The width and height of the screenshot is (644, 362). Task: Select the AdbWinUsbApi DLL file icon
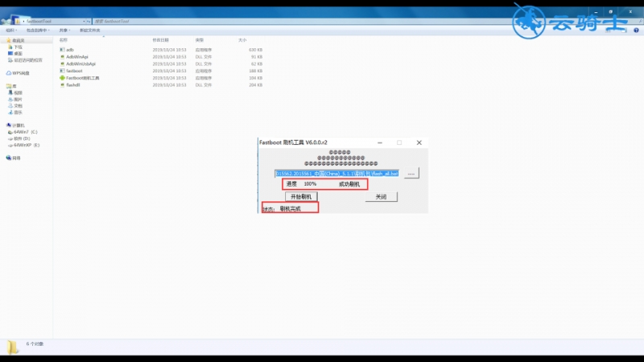point(62,64)
